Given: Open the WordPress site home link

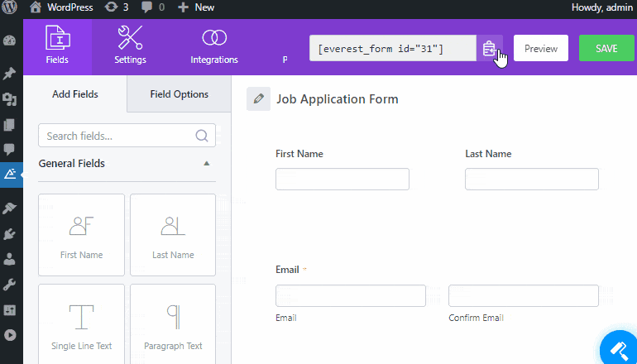Looking at the screenshot, I should pos(61,7).
